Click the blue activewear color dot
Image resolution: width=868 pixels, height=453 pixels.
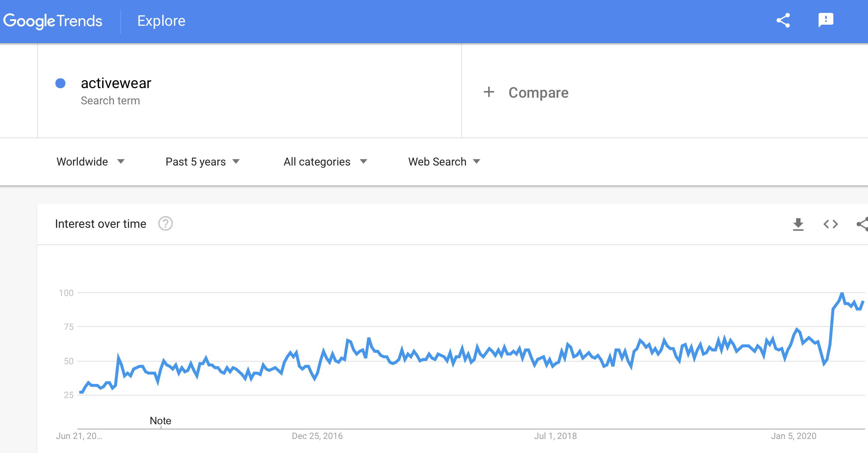click(60, 83)
